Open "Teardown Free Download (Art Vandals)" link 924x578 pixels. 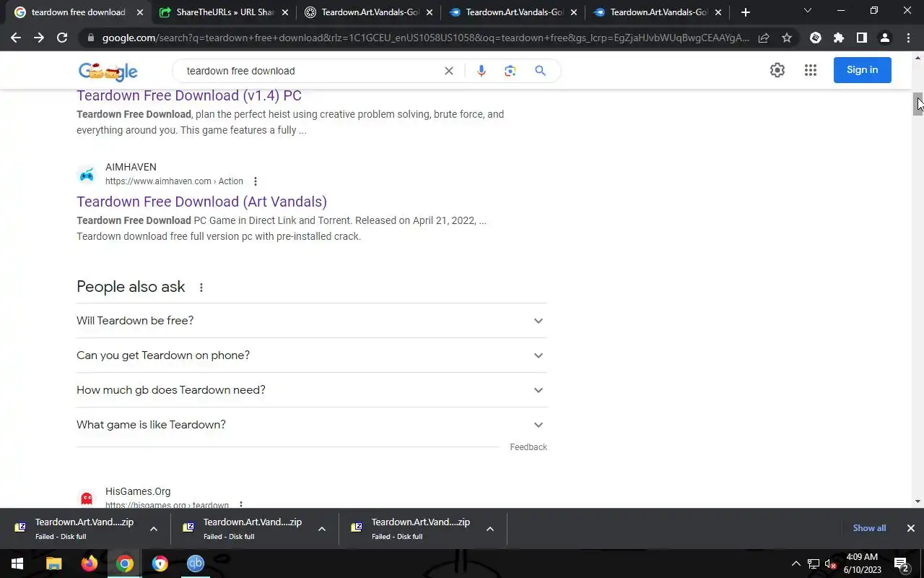201,202
